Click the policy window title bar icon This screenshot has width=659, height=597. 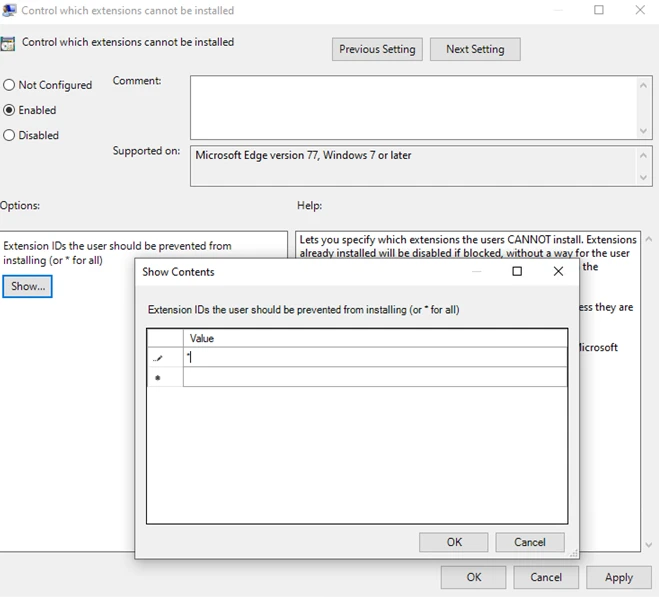[9, 10]
